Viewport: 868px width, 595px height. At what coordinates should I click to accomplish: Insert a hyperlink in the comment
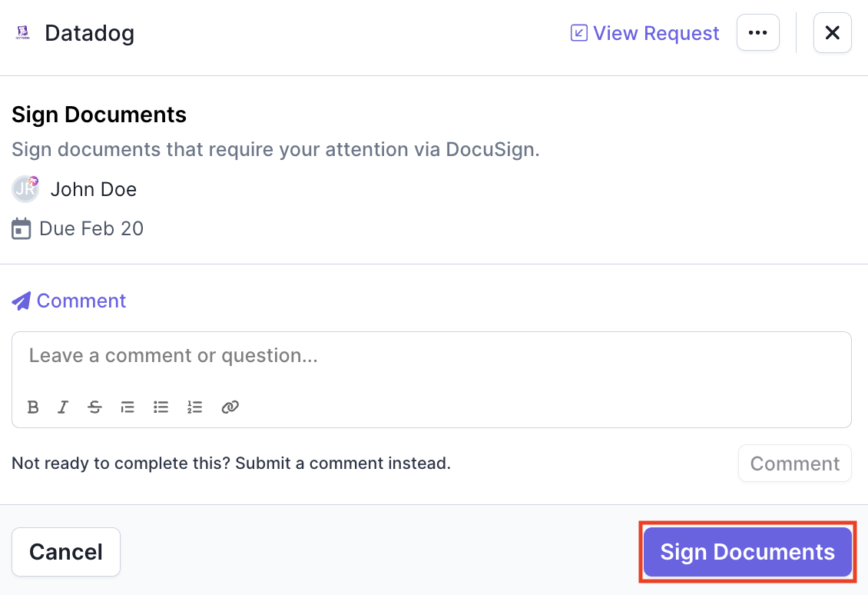pos(230,407)
